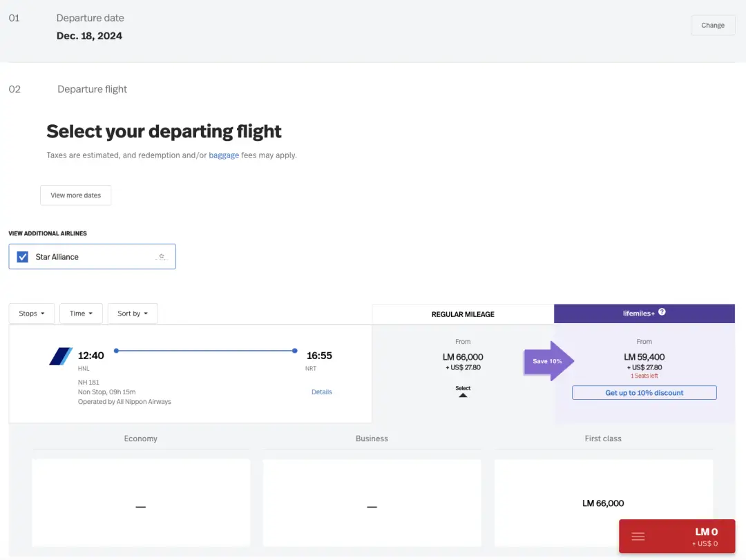Open the Time filter dropdown
The height and width of the screenshot is (560, 746).
tap(81, 313)
